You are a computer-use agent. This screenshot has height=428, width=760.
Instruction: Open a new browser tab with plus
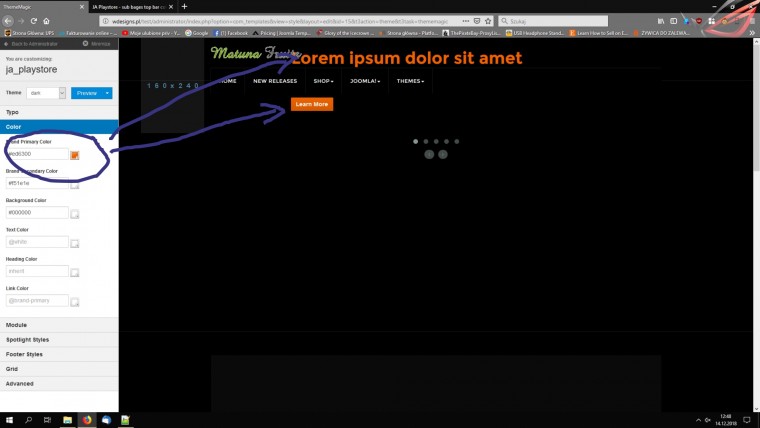[184, 7]
